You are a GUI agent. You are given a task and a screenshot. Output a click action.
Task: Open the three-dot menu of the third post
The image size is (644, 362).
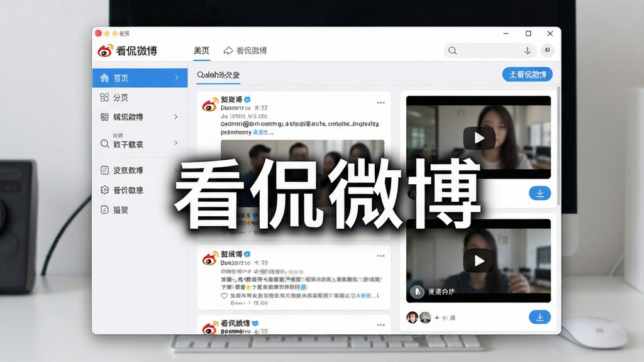[x=380, y=325]
